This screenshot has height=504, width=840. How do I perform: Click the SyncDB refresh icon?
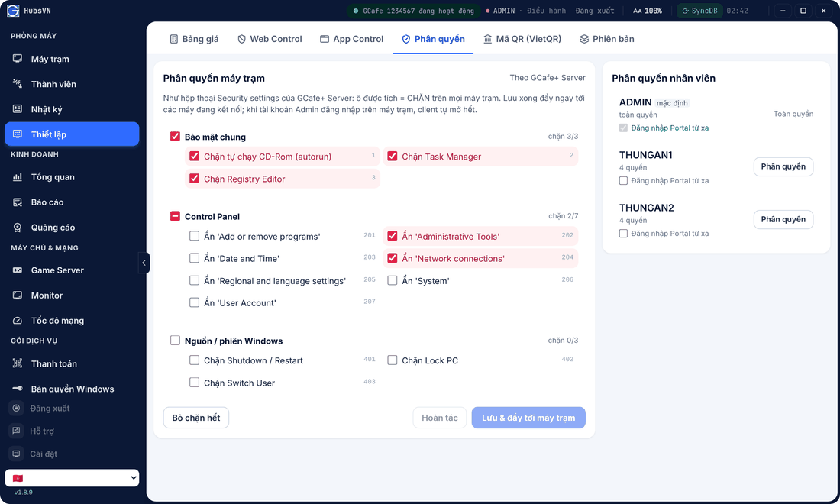click(x=685, y=11)
